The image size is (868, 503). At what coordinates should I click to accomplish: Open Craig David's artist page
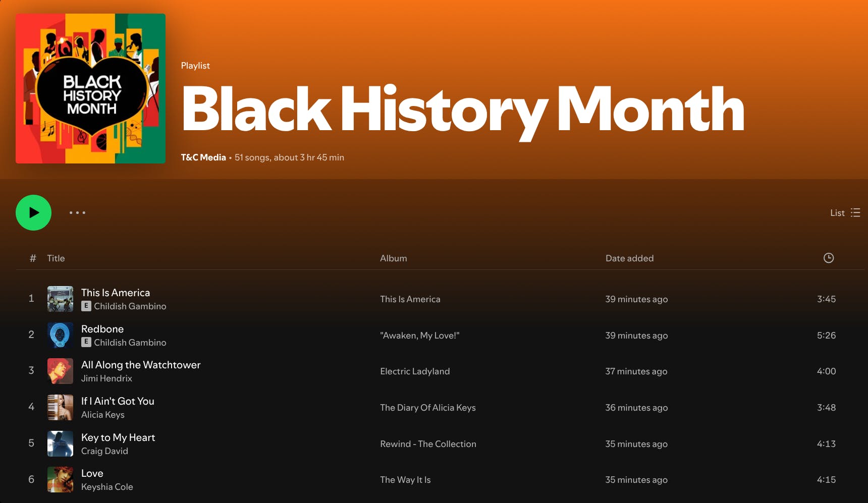click(x=104, y=451)
